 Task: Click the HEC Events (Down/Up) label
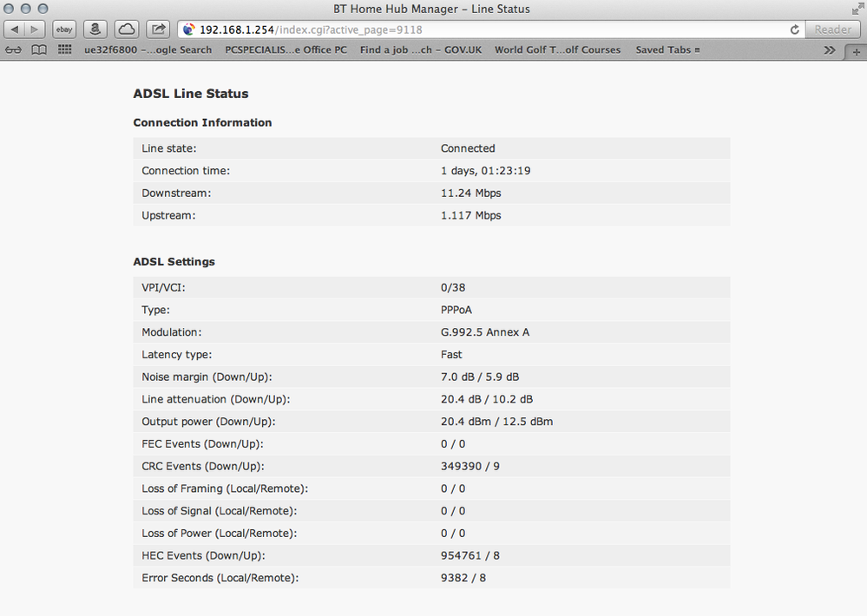pyautogui.click(x=203, y=556)
